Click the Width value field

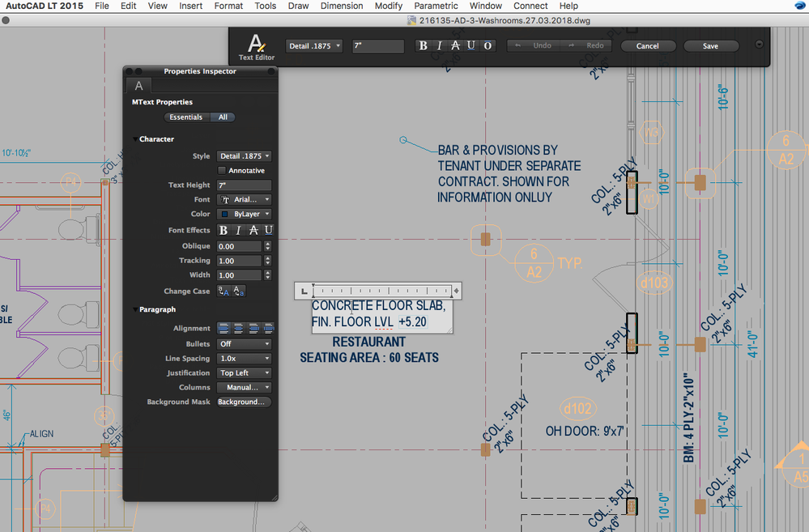(x=240, y=275)
